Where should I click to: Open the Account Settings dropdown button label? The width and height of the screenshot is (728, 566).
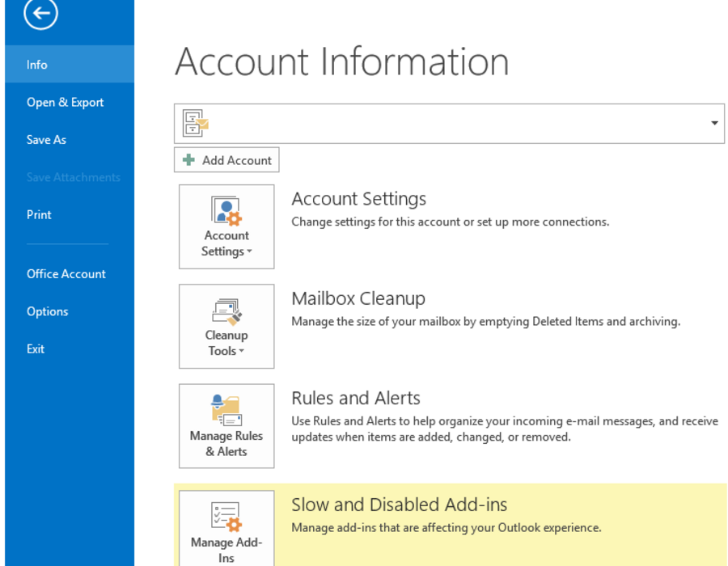pyautogui.click(x=226, y=243)
